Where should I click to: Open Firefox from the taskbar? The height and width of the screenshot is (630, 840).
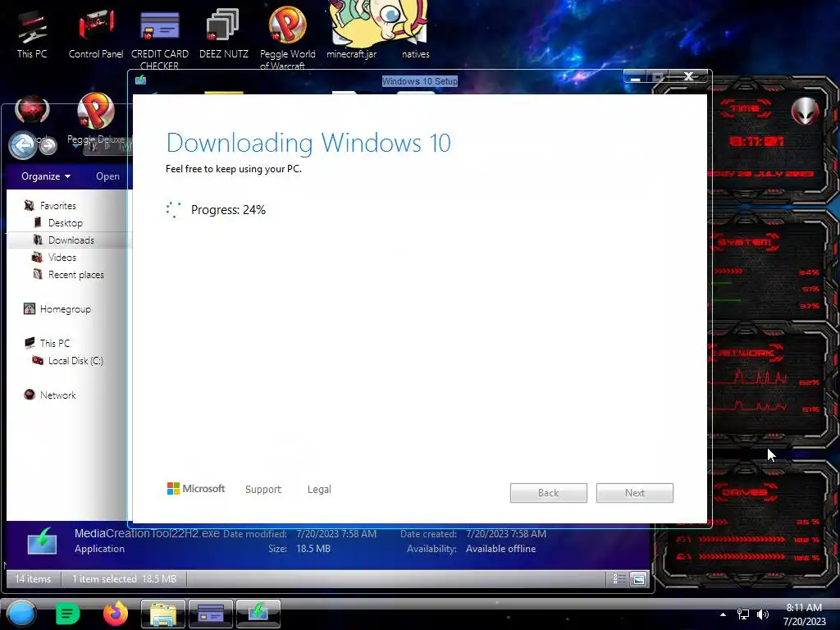116,614
